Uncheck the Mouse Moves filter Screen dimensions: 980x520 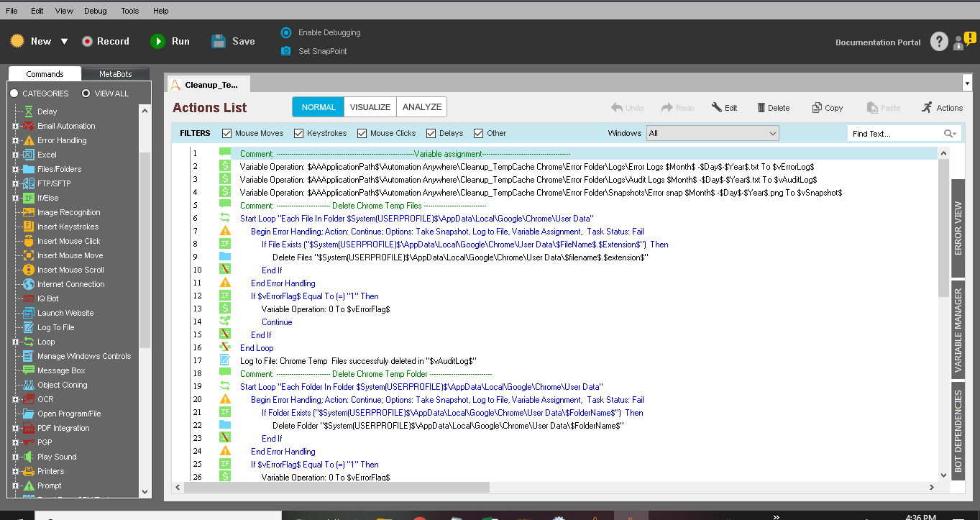coord(227,133)
